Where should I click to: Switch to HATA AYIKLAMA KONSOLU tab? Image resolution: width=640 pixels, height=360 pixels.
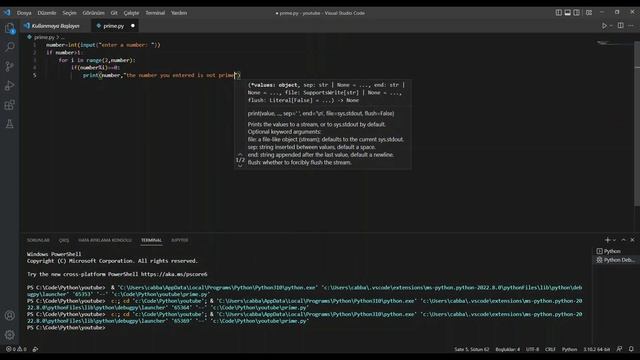[105, 240]
